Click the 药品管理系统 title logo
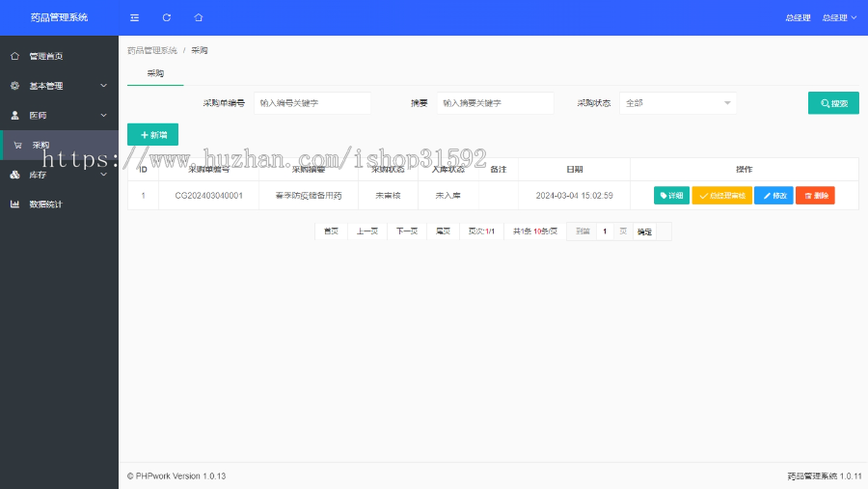 coord(59,17)
